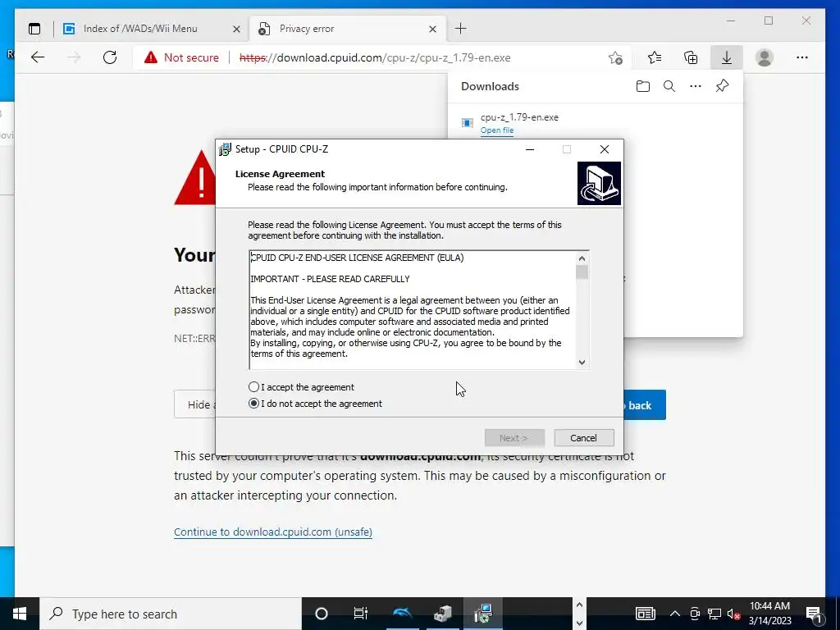This screenshot has width=840, height=630.
Task: Click the 'Not secure' warning indicator
Action: click(181, 57)
